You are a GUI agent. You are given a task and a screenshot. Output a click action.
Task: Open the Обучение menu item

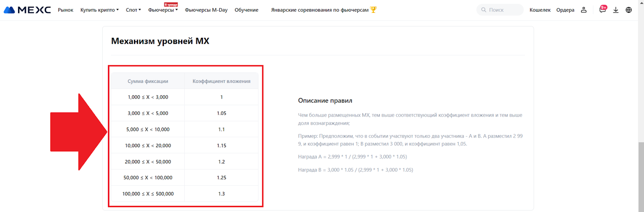tap(246, 10)
